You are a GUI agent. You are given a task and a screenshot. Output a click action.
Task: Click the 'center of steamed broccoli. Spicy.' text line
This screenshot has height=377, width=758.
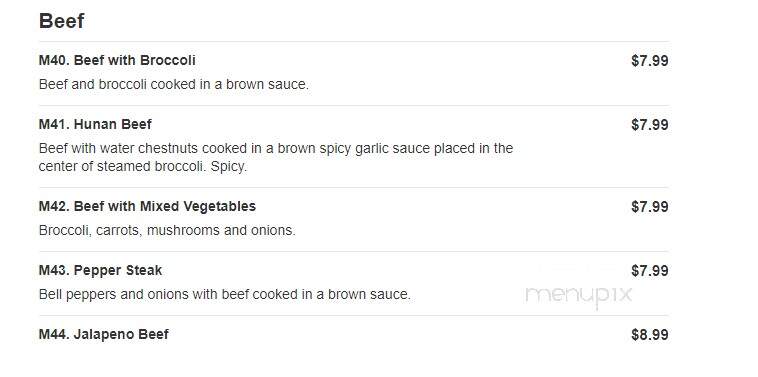coord(143,167)
